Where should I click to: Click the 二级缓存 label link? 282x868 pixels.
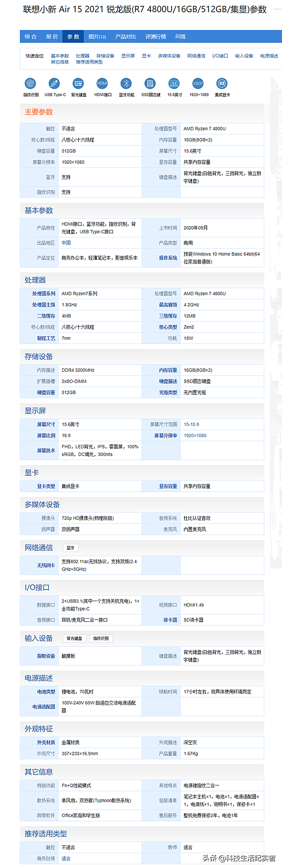(x=46, y=316)
